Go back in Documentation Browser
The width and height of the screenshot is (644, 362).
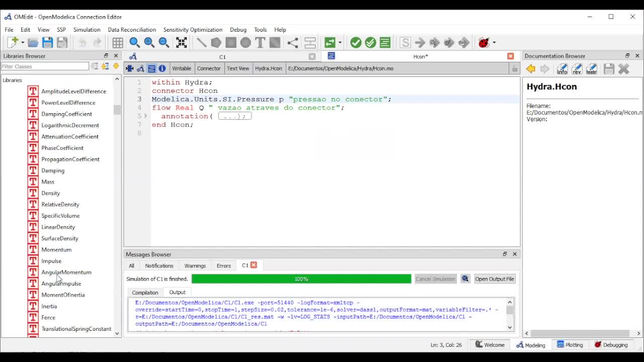click(x=530, y=69)
